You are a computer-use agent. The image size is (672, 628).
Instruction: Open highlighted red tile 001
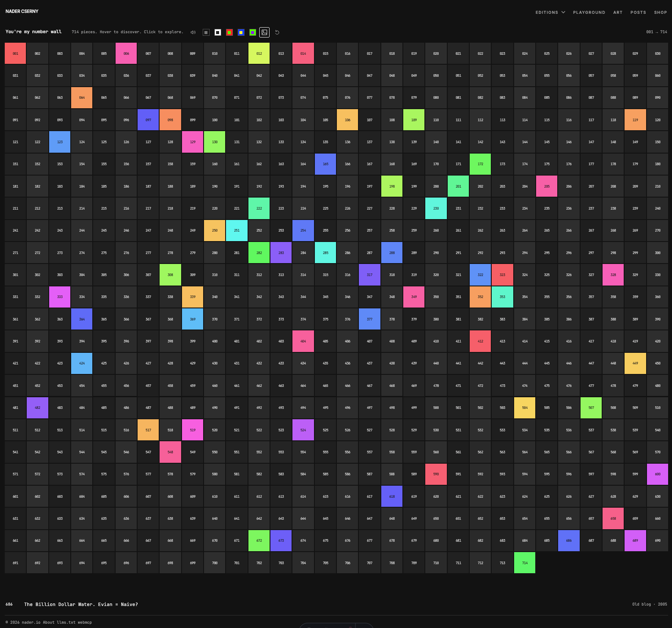click(16, 53)
